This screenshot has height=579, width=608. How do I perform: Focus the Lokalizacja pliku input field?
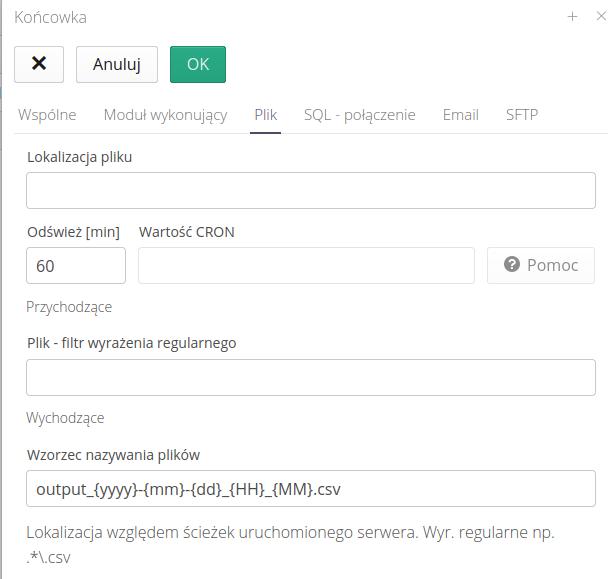tap(311, 190)
